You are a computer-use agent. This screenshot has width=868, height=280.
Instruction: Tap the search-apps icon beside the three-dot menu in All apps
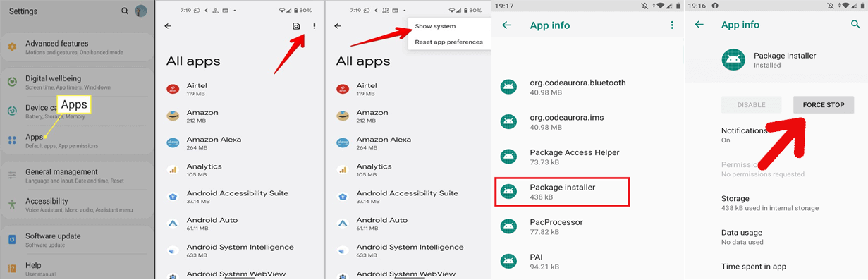pos(297,26)
